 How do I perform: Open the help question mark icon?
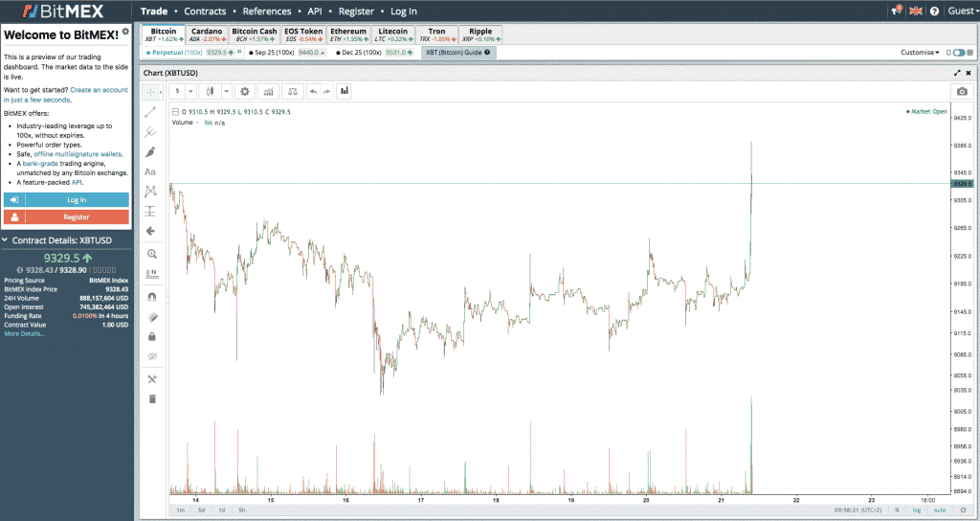(x=934, y=11)
